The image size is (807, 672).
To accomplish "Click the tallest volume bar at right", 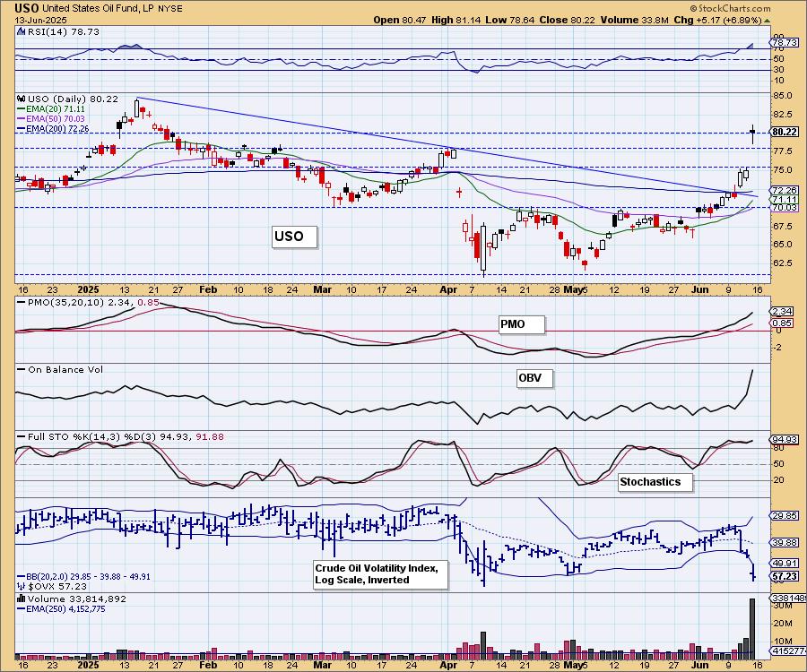I will click(x=752, y=629).
